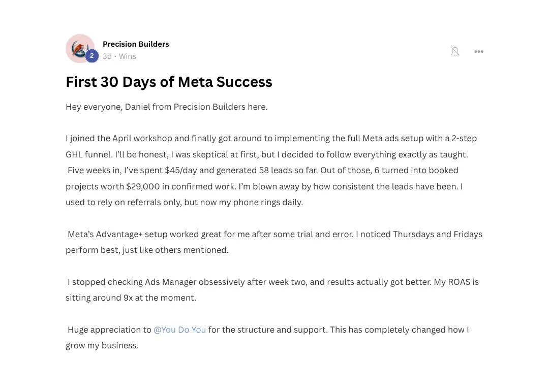The image size is (549, 392).
Task: Toggle the muted bell notification icon
Action: (455, 51)
